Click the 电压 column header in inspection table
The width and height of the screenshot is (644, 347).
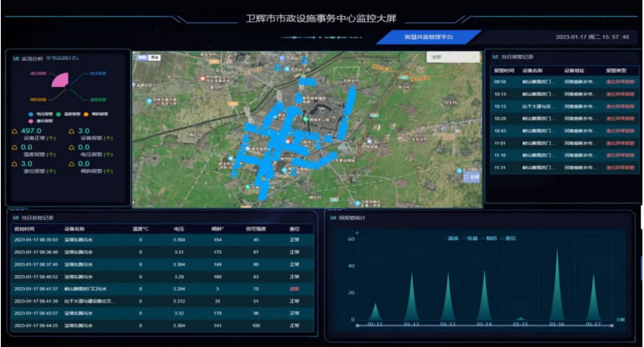[179, 229]
